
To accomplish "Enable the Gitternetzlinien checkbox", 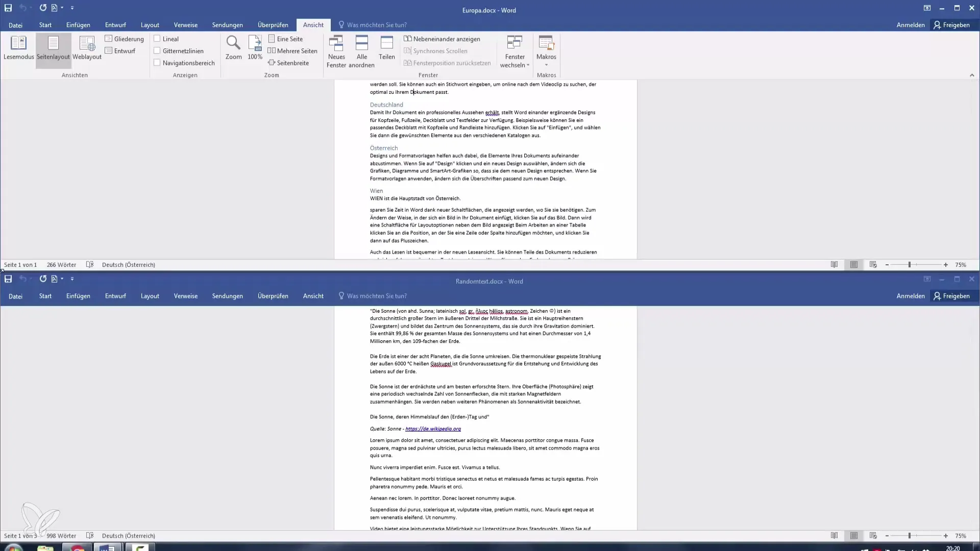I will click(x=157, y=51).
